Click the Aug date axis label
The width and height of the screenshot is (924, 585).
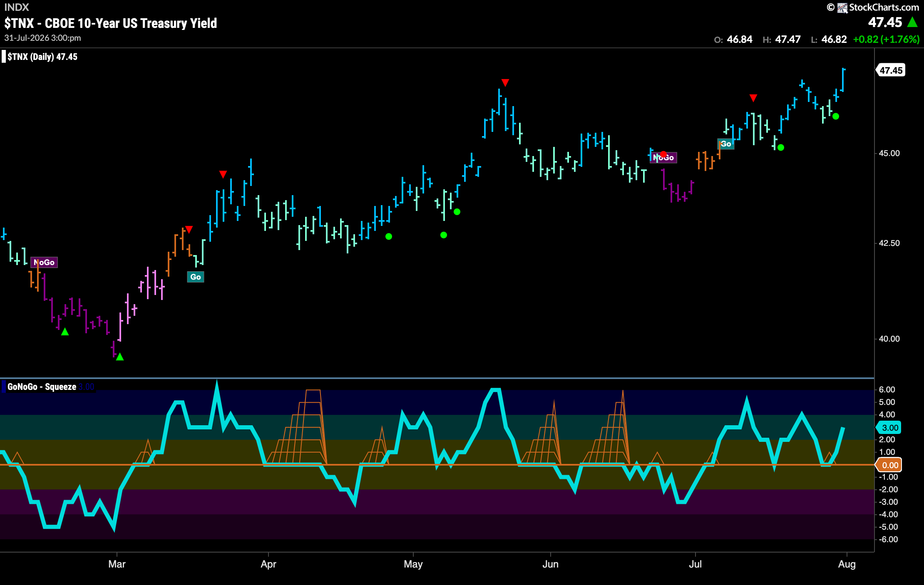click(847, 564)
